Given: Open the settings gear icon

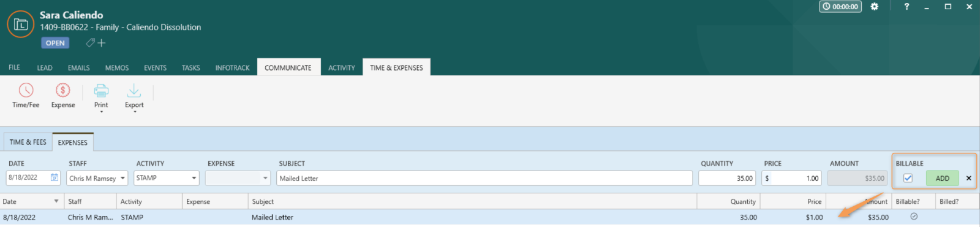Looking at the screenshot, I should coord(874,7).
